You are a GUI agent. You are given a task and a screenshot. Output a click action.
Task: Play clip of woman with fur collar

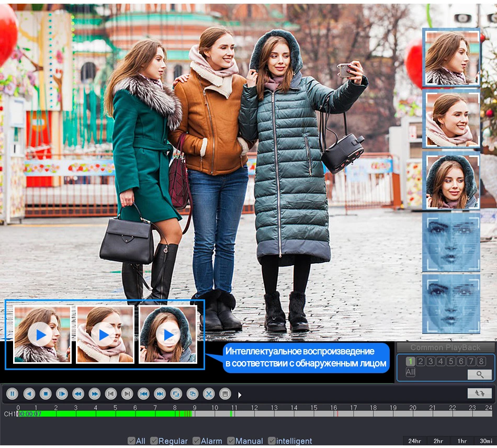[x=41, y=335]
